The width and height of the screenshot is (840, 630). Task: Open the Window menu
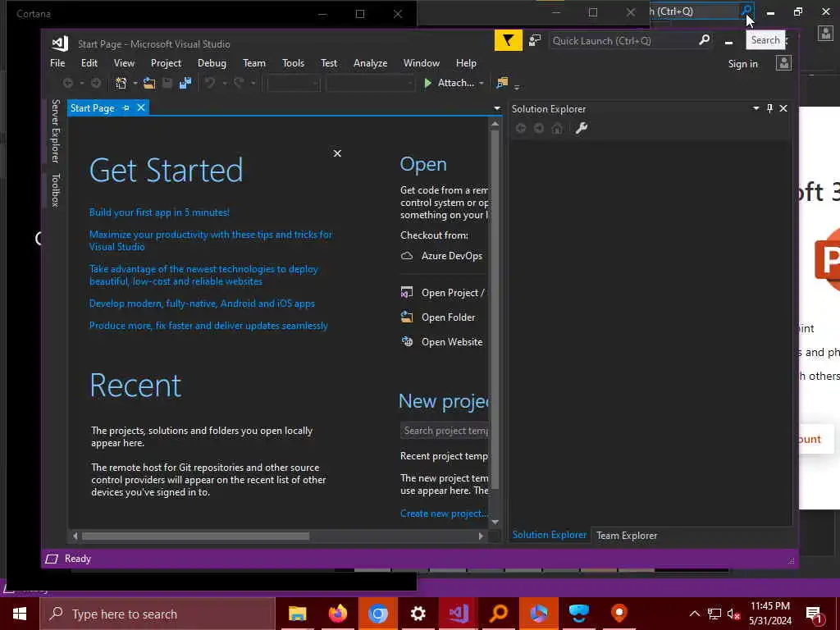[422, 63]
